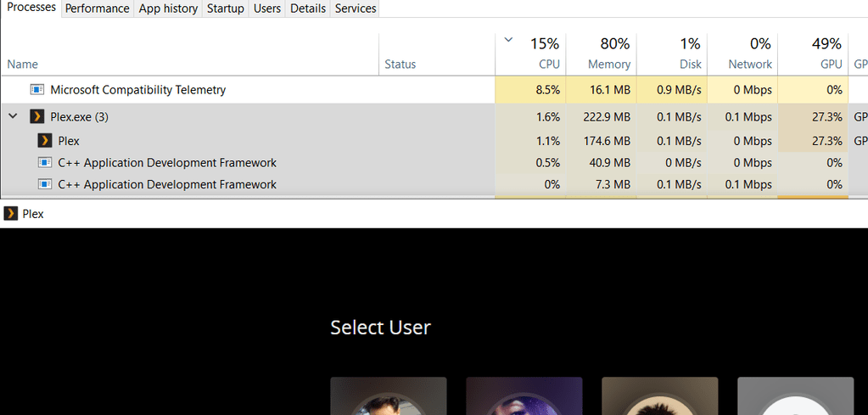The image size is (868, 415).
Task: Click the Select User heading in Plex
Action: click(x=380, y=328)
